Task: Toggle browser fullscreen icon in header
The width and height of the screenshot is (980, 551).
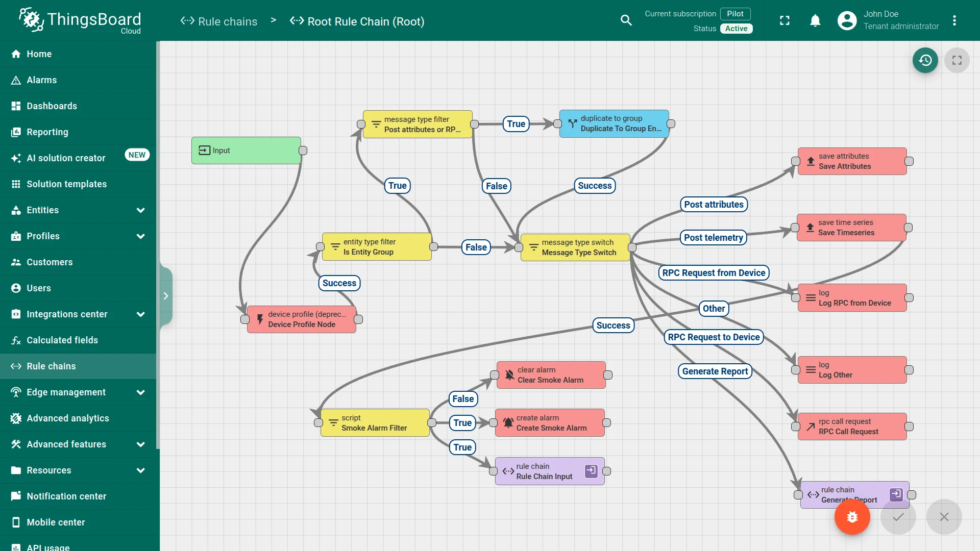Action: click(785, 20)
